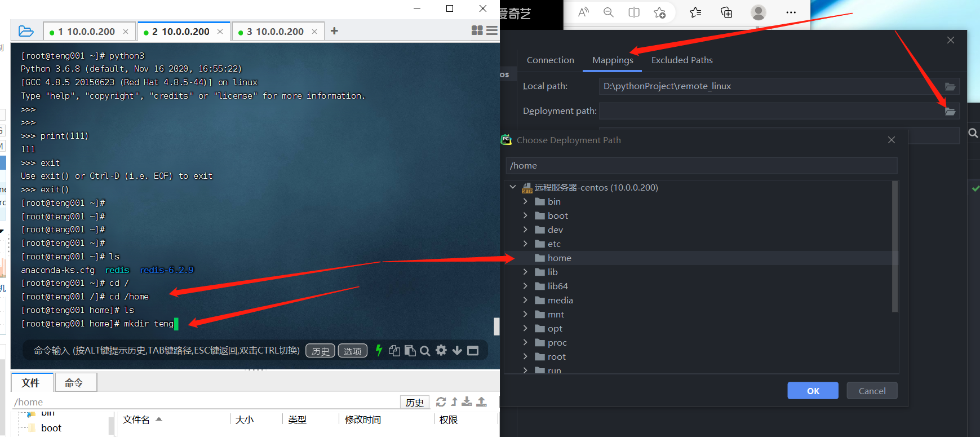Screen dimensions: 980x437
Task: Open the browser profile avatar
Action: pos(759,12)
